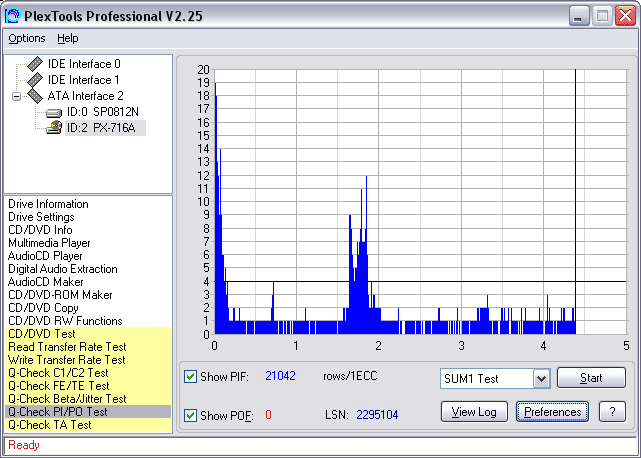The image size is (641, 458).
Task: Select the ID:0 SP0812N drive
Action: pyautogui.click(x=103, y=112)
